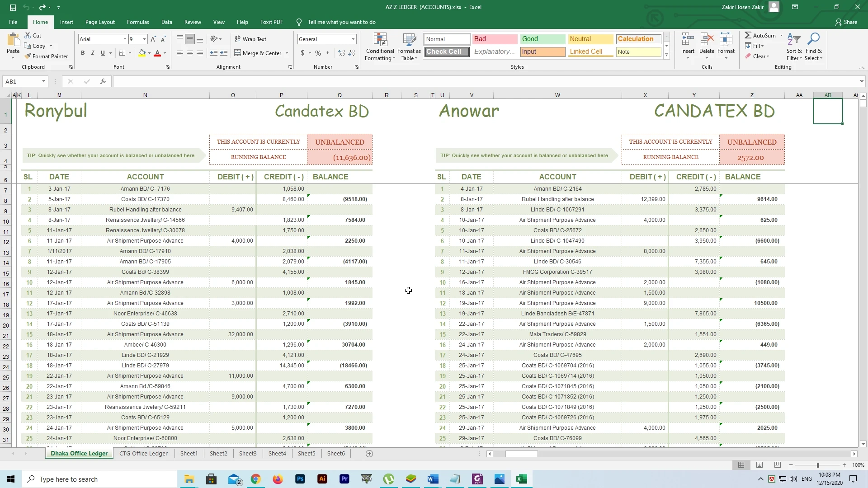Toggle Italic formatting
Image resolution: width=868 pixels, height=488 pixels.
pos(93,53)
